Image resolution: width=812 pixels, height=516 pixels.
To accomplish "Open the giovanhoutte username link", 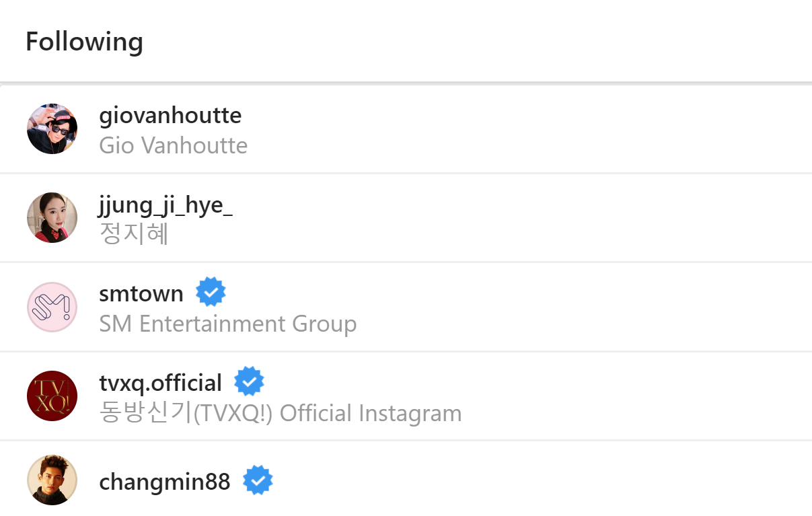I will tap(170, 116).
